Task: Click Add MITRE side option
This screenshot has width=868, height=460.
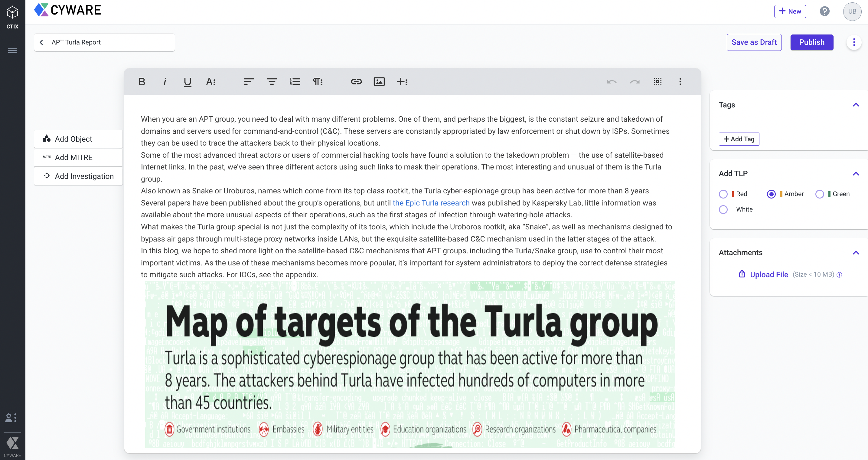Action: coord(78,157)
